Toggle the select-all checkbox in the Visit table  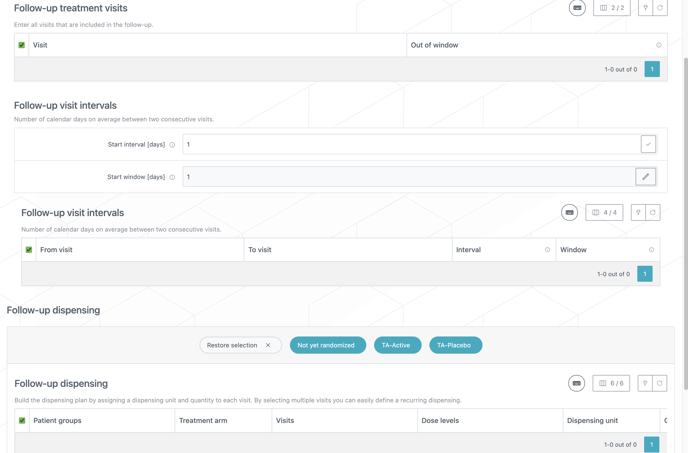point(22,45)
